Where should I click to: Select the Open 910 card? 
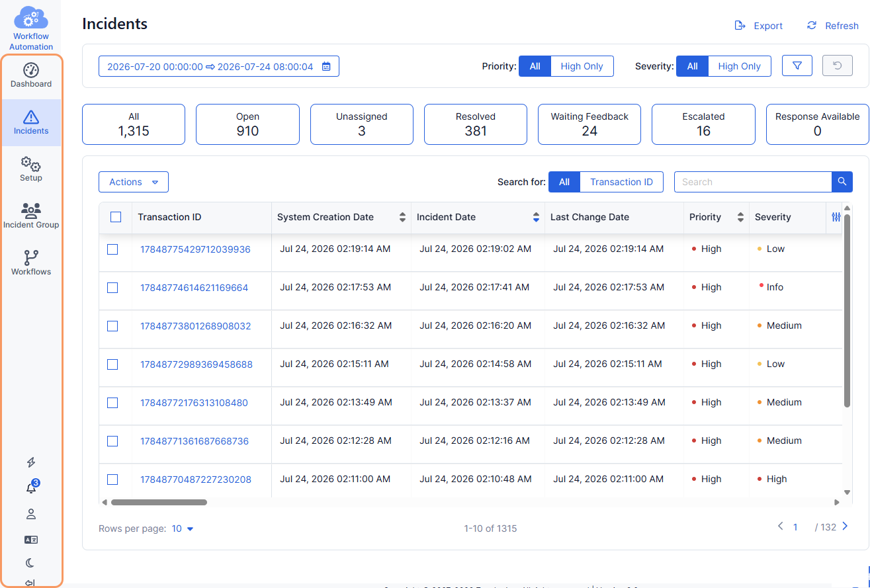(247, 124)
